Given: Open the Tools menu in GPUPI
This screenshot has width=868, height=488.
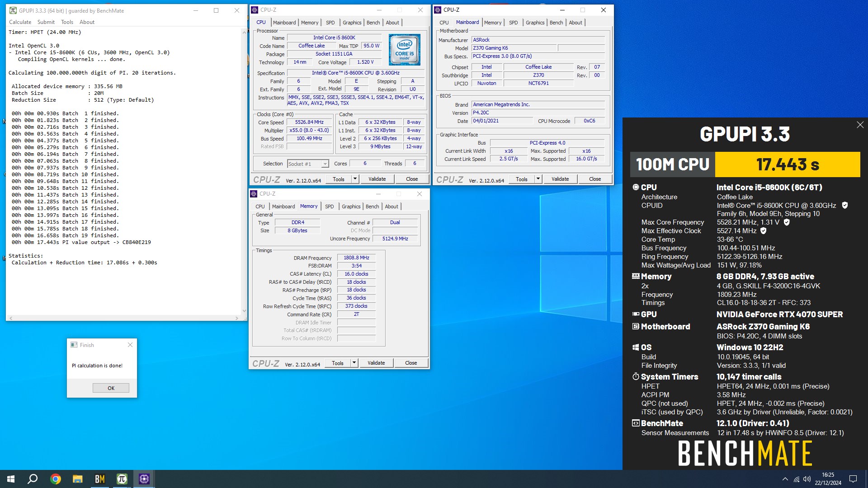Looking at the screenshot, I should [67, 22].
